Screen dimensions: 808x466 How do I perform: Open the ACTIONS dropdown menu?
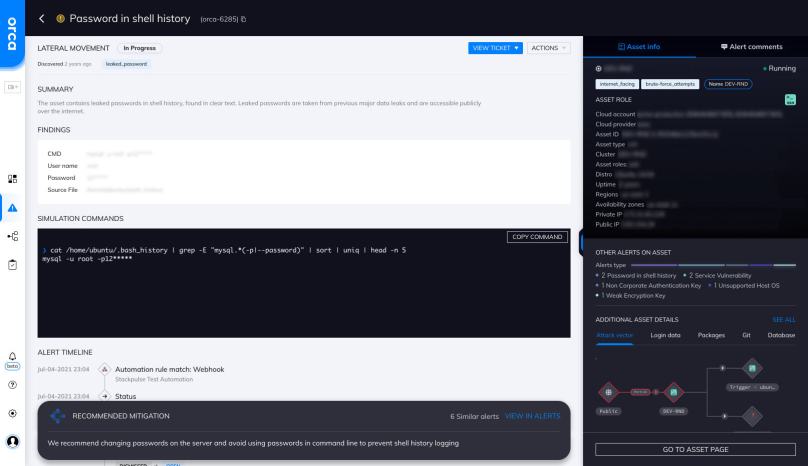pos(548,47)
